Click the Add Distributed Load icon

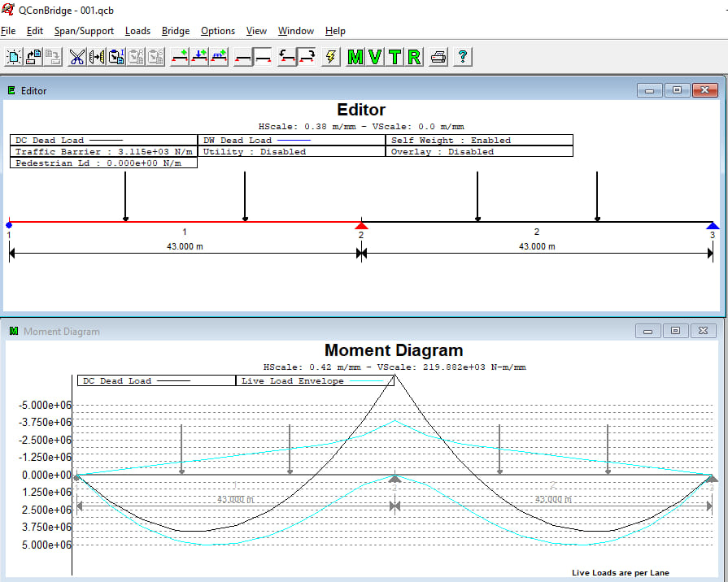[x=219, y=57]
